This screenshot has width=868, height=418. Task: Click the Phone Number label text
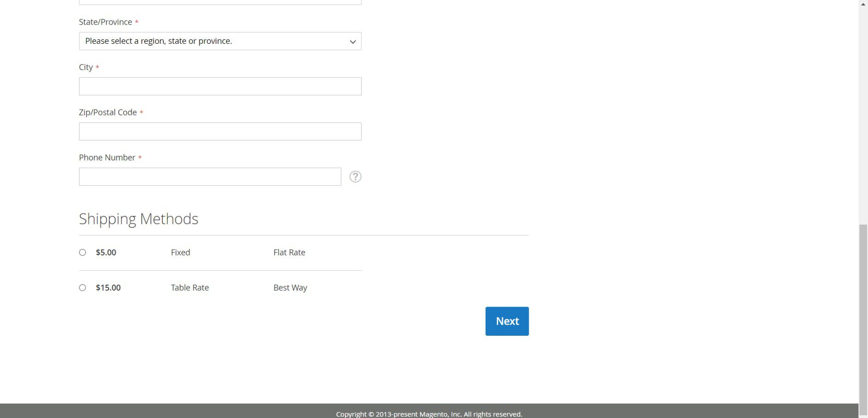tap(107, 158)
